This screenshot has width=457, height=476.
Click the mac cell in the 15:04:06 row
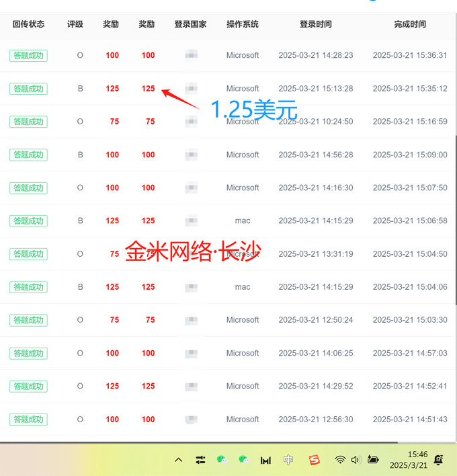(x=243, y=287)
